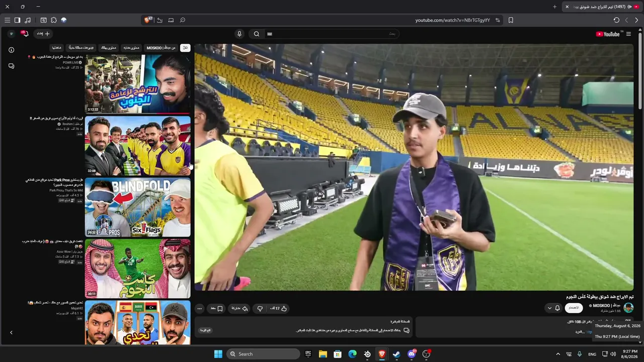Toggle the Brave sidebar panel
The image size is (644, 362).
point(17,20)
